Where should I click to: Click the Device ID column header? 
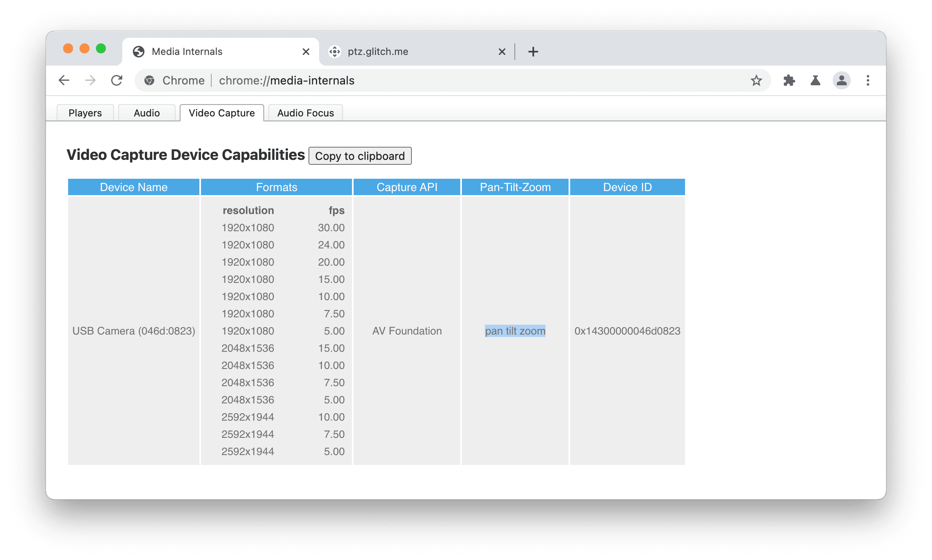628,186
